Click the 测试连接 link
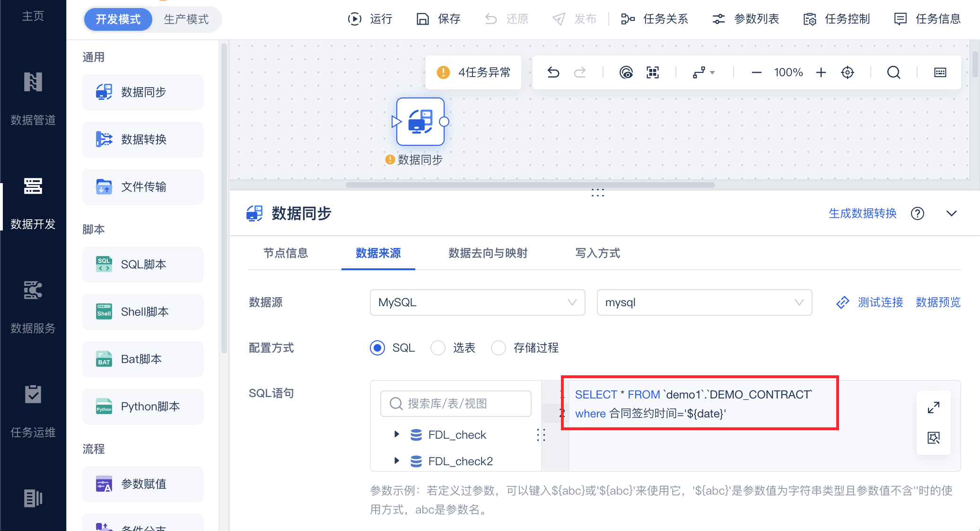 (x=880, y=302)
